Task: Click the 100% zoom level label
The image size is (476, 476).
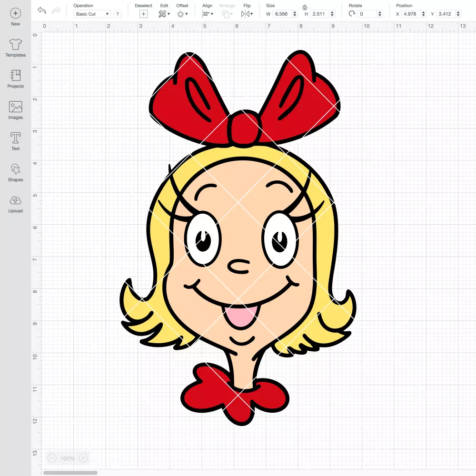Action: [68, 458]
